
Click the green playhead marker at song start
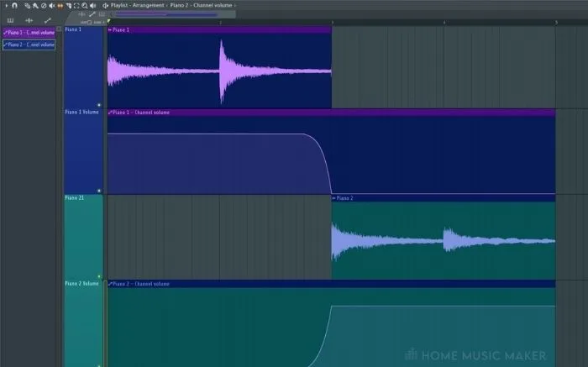pyautogui.click(x=108, y=22)
